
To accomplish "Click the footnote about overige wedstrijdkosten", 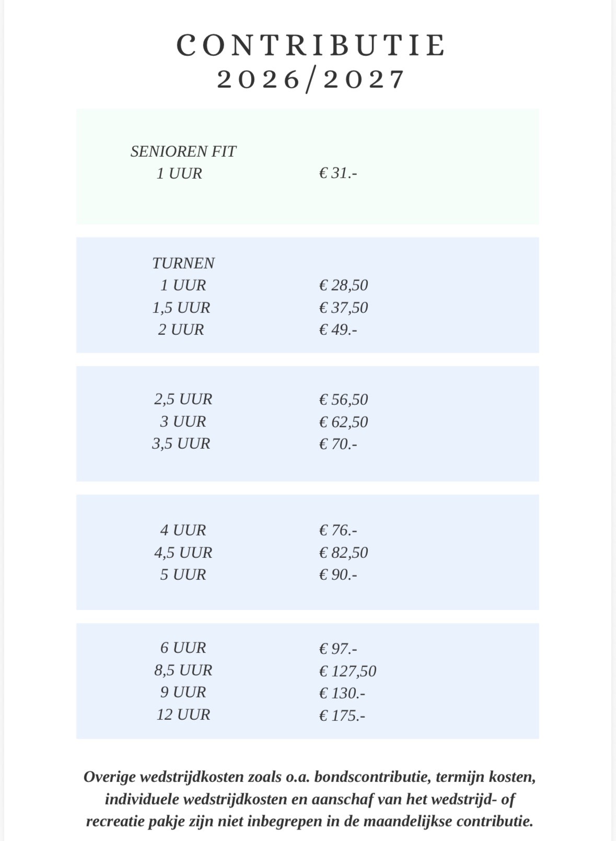I will (x=310, y=799).
